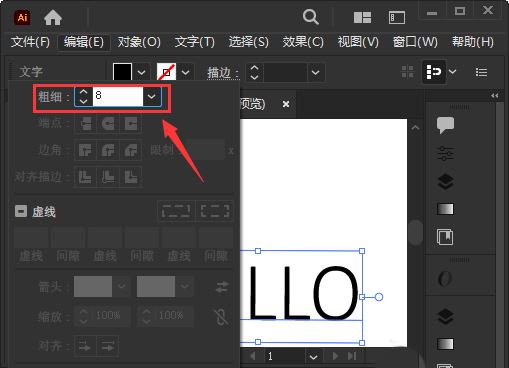Viewport: 509px width, 368px height.
Task: Click the black fill color swatch
Action: [122, 72]
